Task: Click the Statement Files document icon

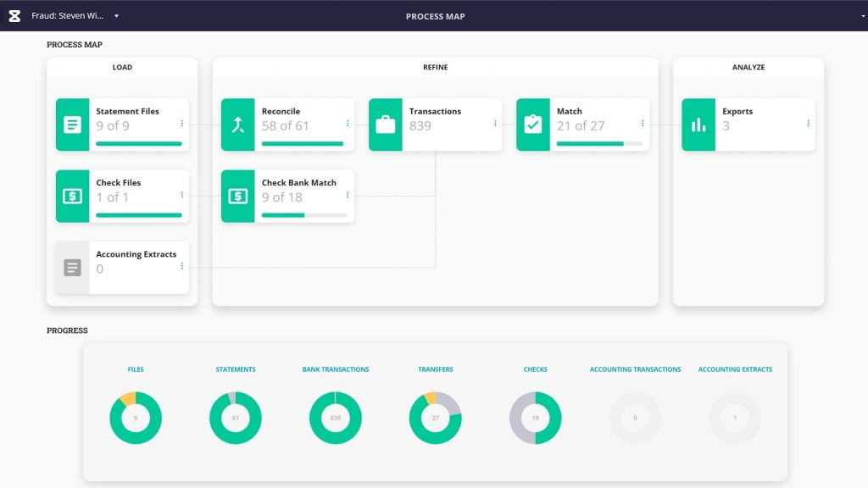Action: click(73, 125)
